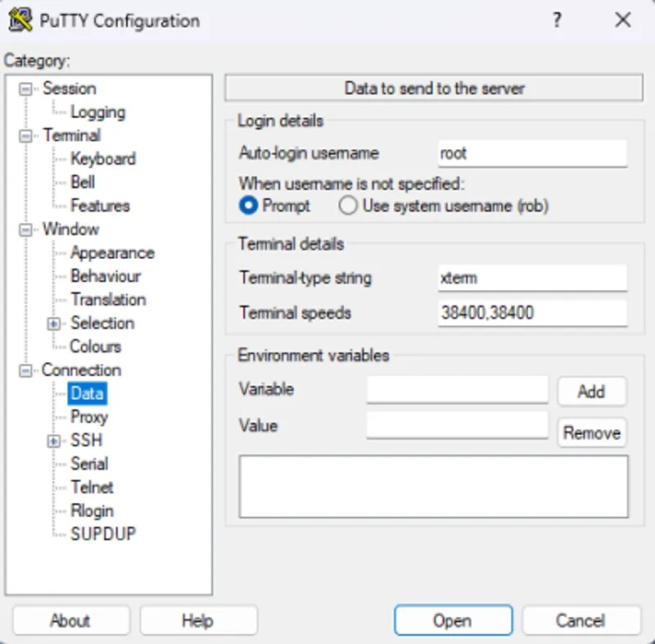Choose Use system username (rob) option

348,206
